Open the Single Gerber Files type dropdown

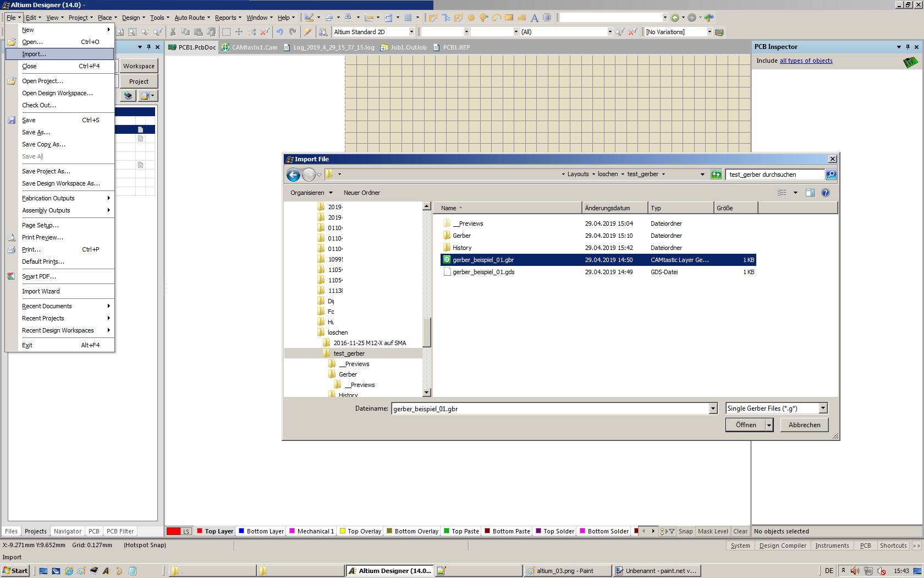tap(823, 408)
